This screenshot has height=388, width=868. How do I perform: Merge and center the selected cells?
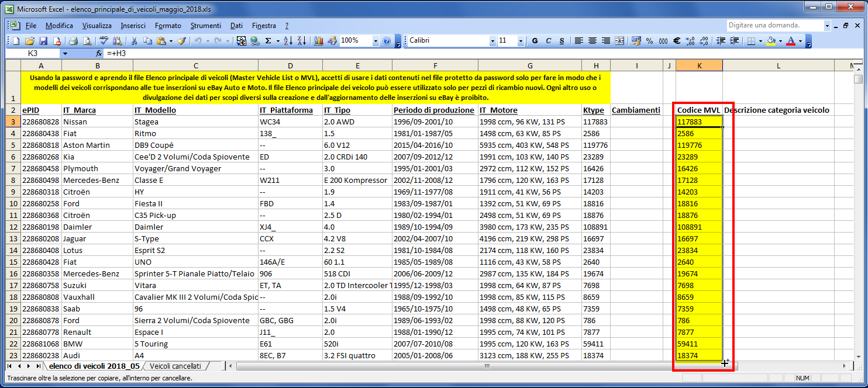(619, 41)
